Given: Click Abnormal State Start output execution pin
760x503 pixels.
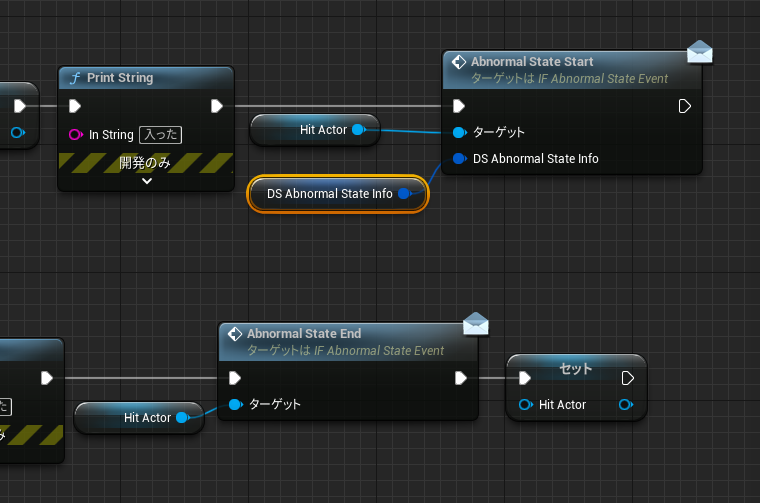Looking at the screenshot, I should coord(684,106).
